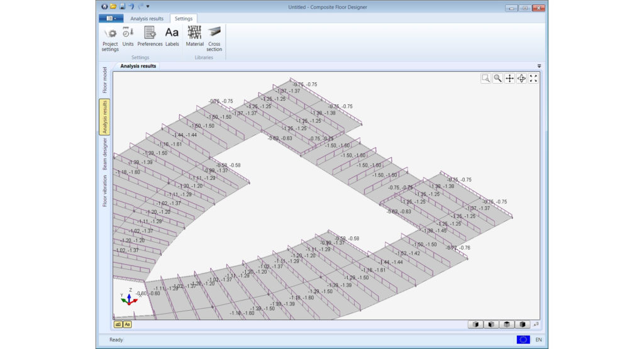This screenshot has width=644, height=349.
Task: Select the pan tool in the viewport
Action: [x=509, y=79]
